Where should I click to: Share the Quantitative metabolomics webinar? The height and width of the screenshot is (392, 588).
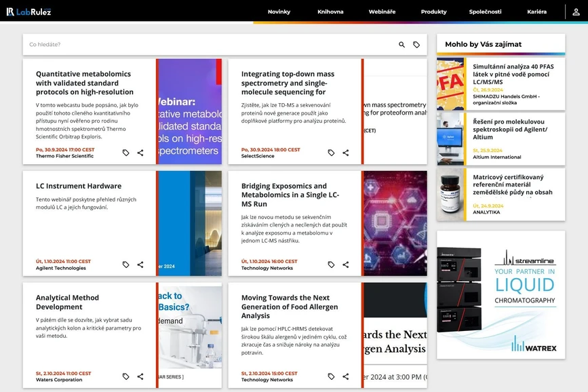[140, 153]
